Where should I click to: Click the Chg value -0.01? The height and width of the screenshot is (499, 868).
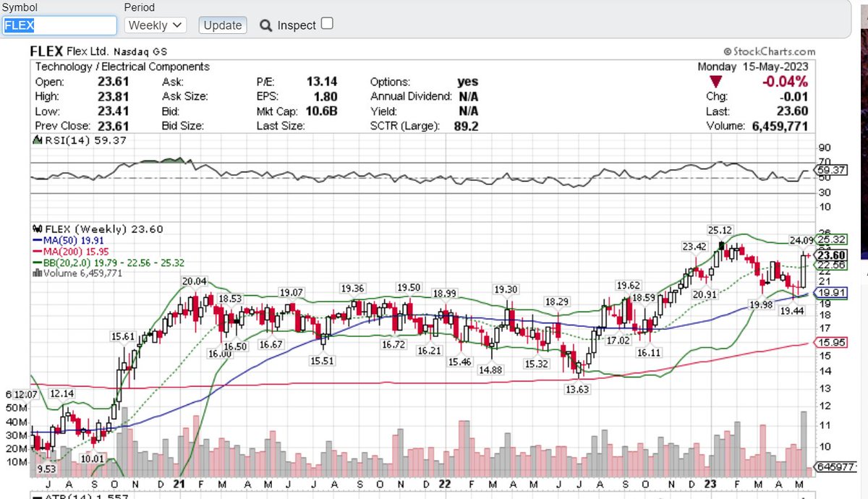point(795,96)
